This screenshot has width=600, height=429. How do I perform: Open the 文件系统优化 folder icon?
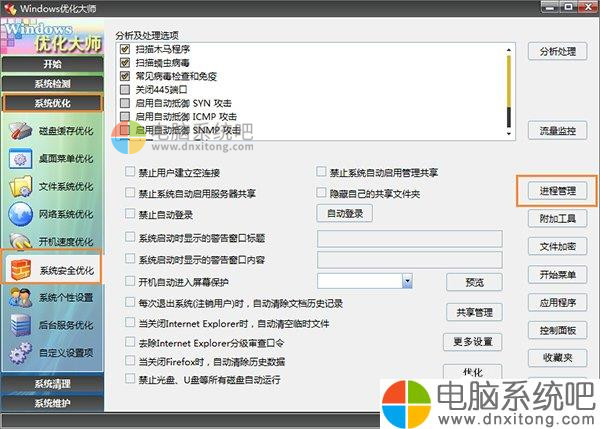click(20, 186)
